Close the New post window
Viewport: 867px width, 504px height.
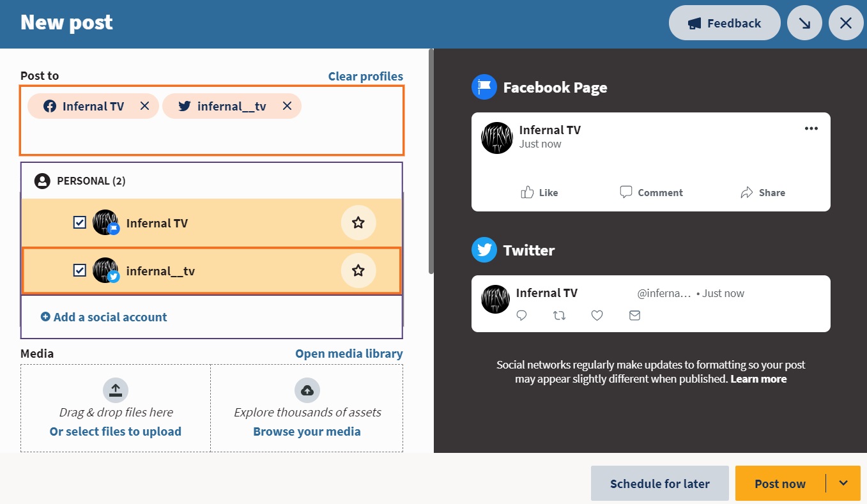(x=846, y=23)
